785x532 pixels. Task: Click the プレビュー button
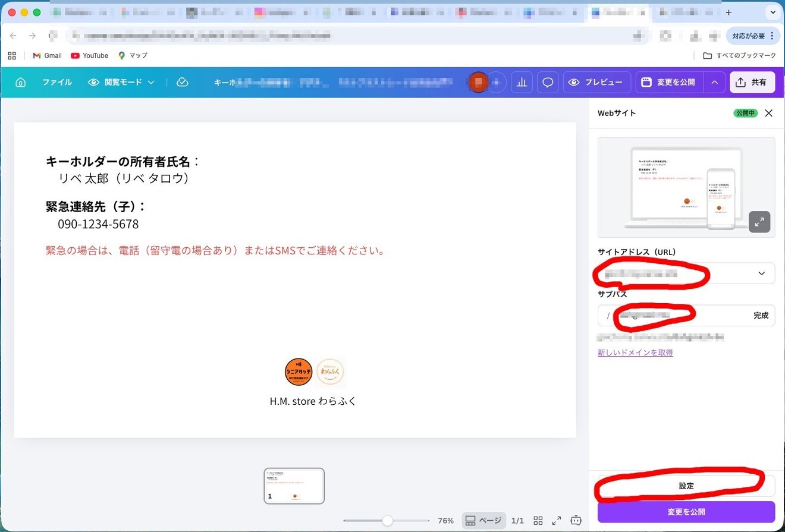[x=596, y=83]
